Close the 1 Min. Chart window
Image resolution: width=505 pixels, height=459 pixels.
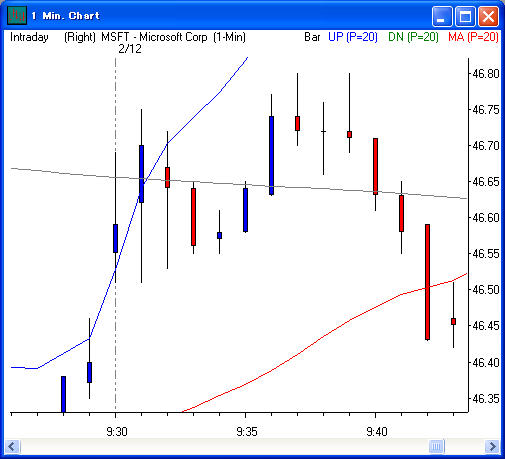point(488,16)
